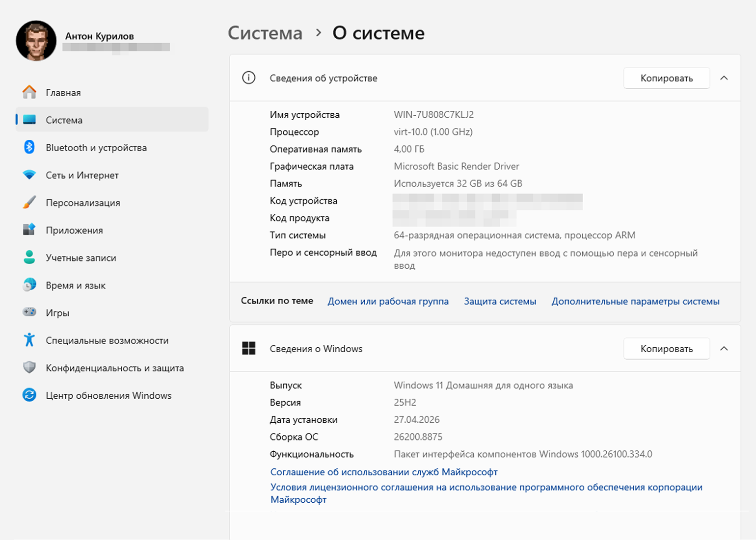Open Домен или рабочая группа link

pyautogui.click(x=388, y=301)
